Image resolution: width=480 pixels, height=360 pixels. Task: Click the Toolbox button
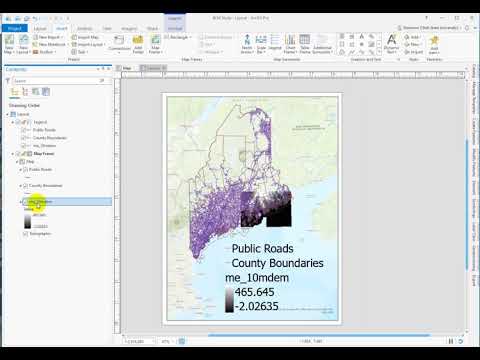click(x=44, y=52)
